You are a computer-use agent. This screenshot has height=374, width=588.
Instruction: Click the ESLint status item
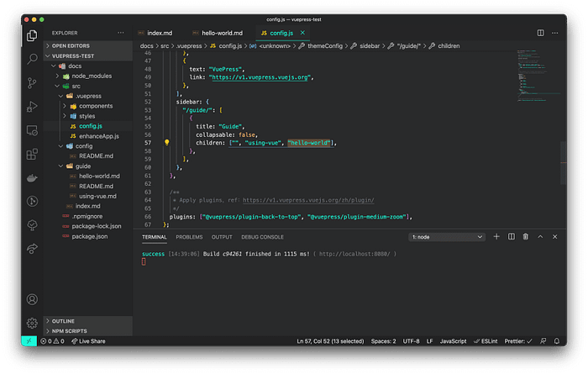point(486,341)
